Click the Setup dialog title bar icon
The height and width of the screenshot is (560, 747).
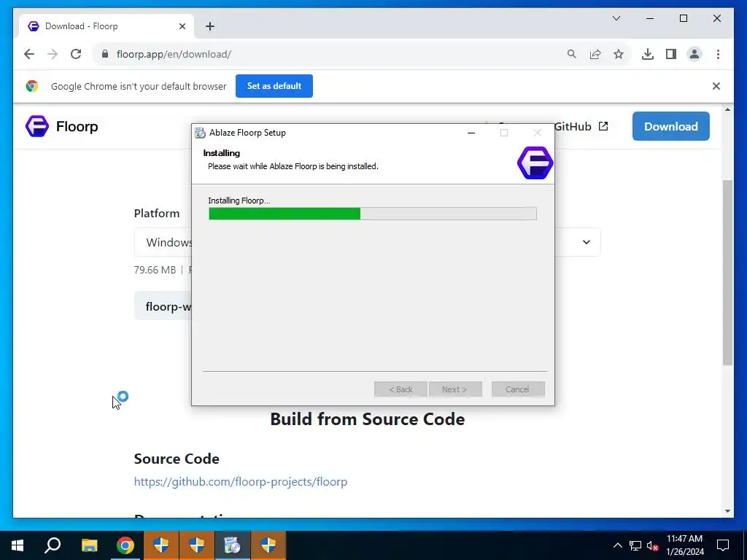click(200, 133)
